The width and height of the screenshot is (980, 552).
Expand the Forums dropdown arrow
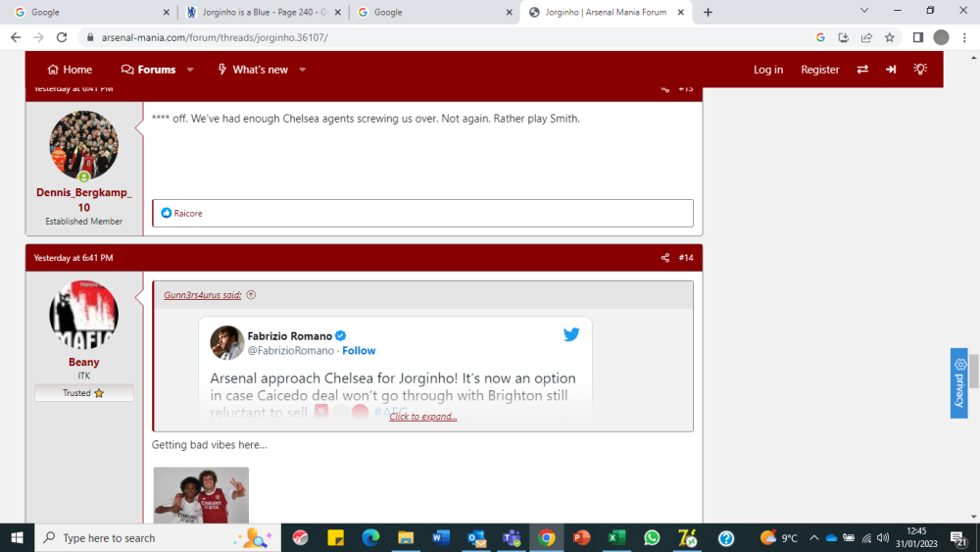(190, 70)
